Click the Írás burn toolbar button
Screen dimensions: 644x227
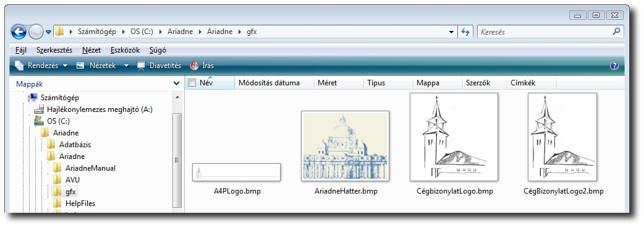201,66
